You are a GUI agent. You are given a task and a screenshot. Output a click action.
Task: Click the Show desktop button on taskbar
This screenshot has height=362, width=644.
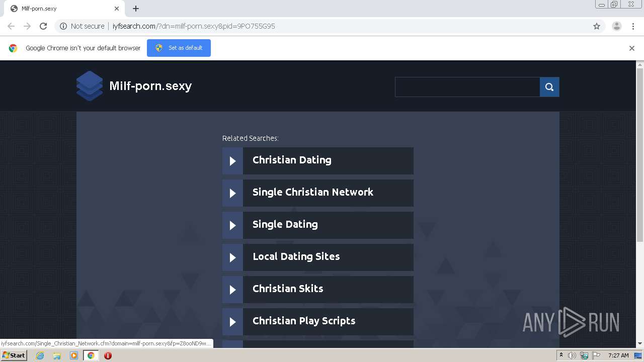(638, 355)
